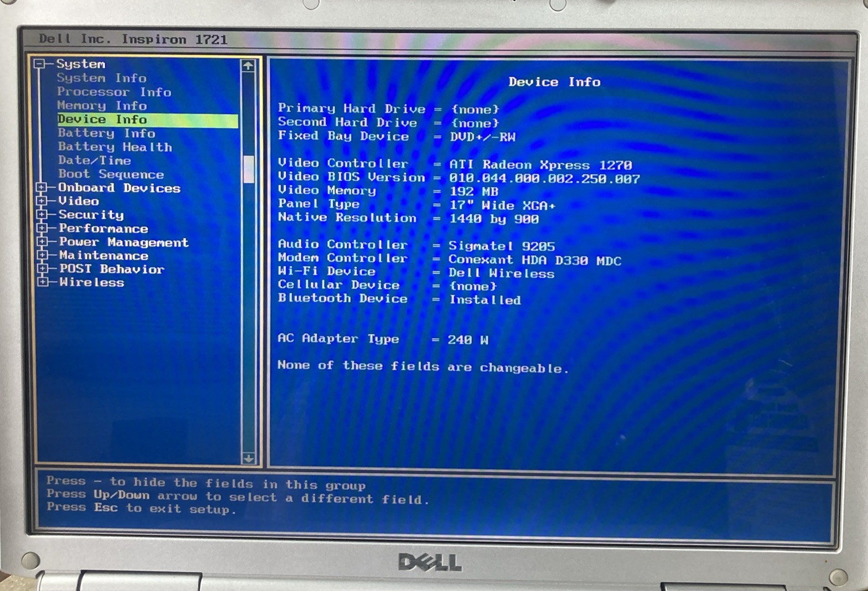
Task: Click the Onboard Devices label
Action: pyautogui.click(x=119, y=188)
